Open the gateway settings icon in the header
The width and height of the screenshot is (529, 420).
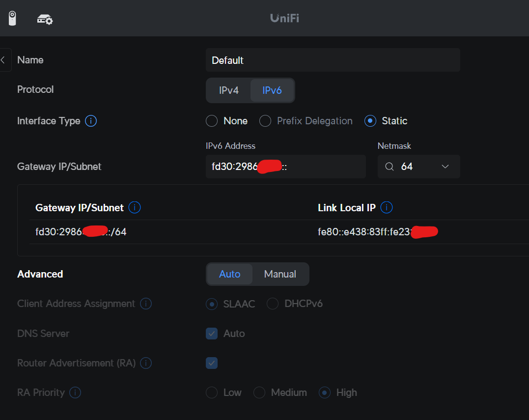pyautogui.click(x=45, y=20)
